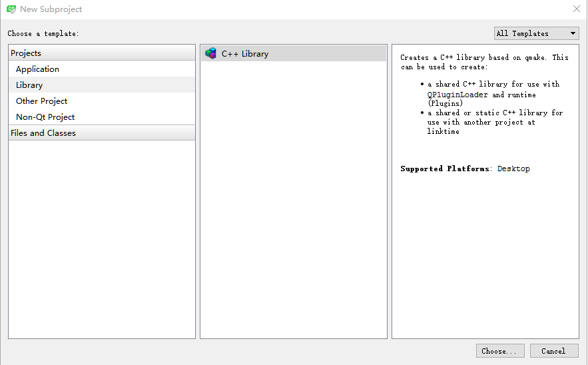Select Non-Qt Project category
This screenshot has width=588, height=365.
click(x=102, y=117)
